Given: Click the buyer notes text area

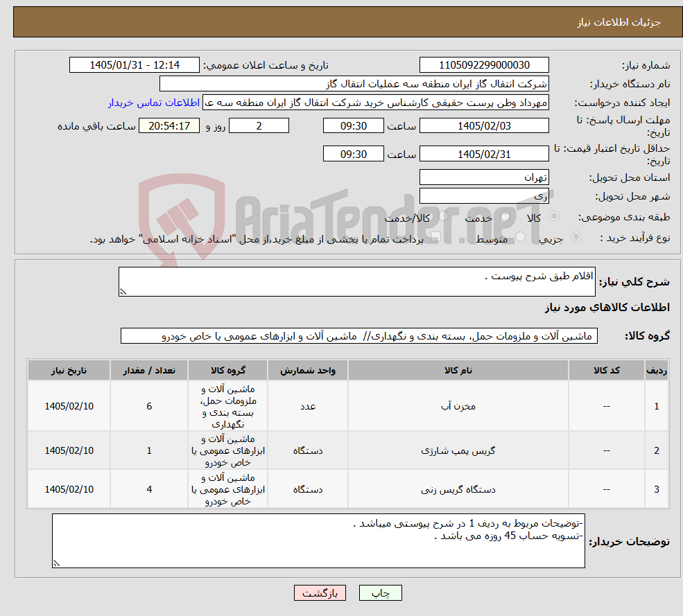Looking at the screenshot, I should (x=318, y=540).
